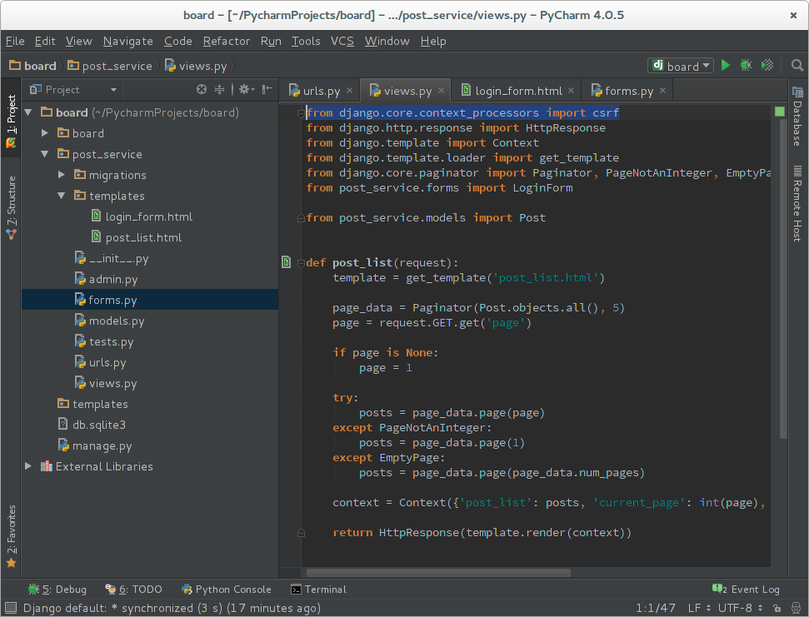Select admin.py in project tree
Viewport: 809px width, 617px height.
pyautogui.click(x=150, y=279)
